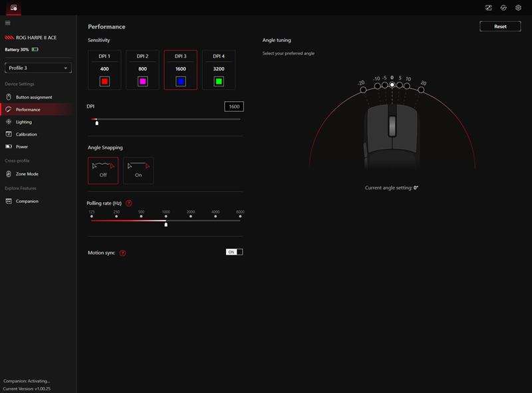Click the Armoury Crate device icon at top-left
The width and height of the screenshot is (532, 393).
pos(13,8)
